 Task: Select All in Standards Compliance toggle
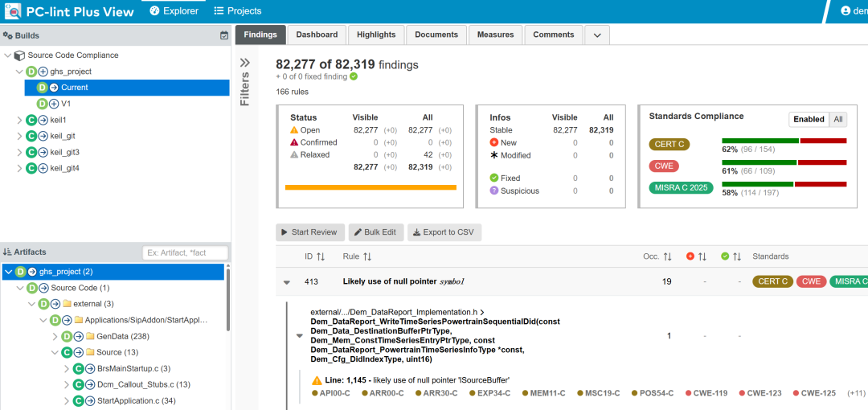[x=838, y=119]
